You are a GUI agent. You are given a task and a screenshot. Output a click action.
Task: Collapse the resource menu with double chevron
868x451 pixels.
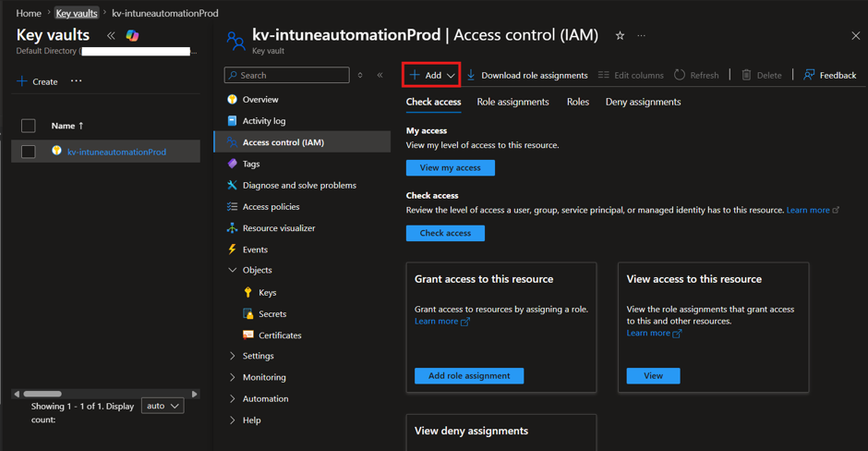point(380,75)
